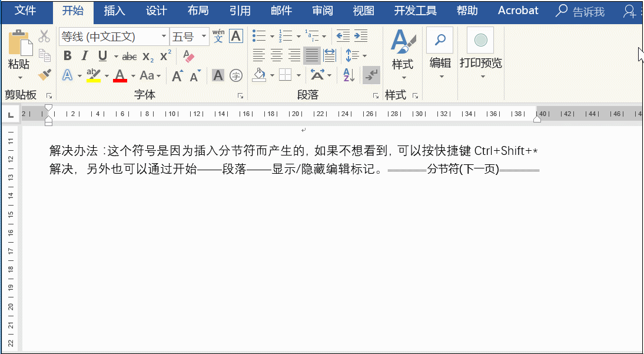The image size is (644, 354).
Task: Switch to the 设计 tab
Action: 157,11
